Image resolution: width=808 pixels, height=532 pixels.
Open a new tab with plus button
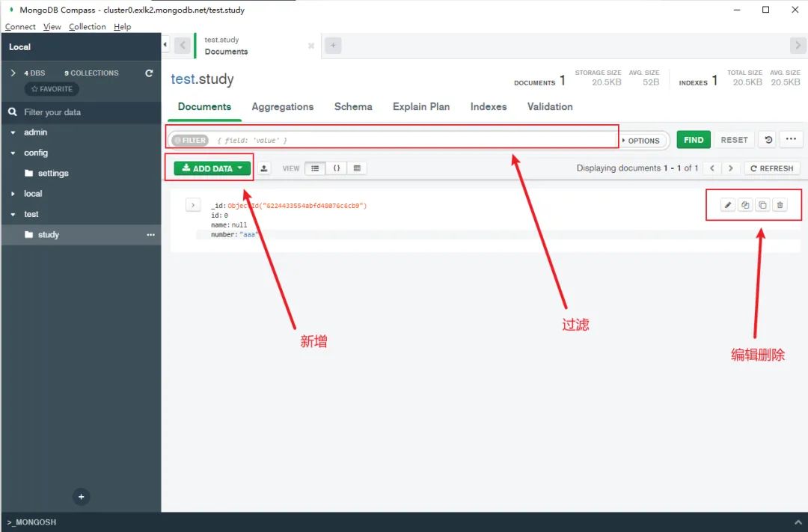click(333, 46)
